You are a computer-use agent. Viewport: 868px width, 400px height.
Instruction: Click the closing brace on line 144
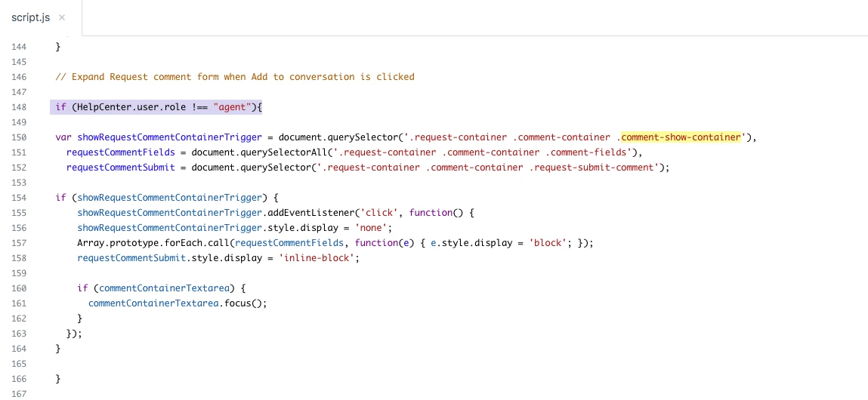click(57, 47)
